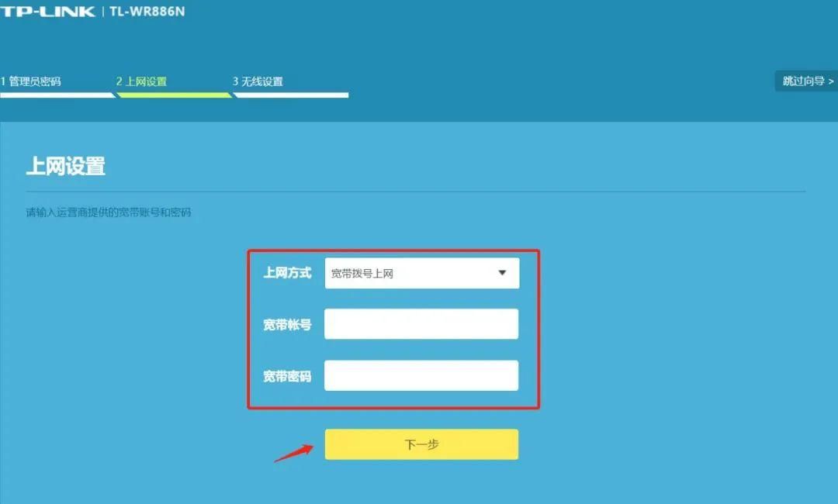Click the TP-LINK logo
838x504 pixels.
point(47,11)
